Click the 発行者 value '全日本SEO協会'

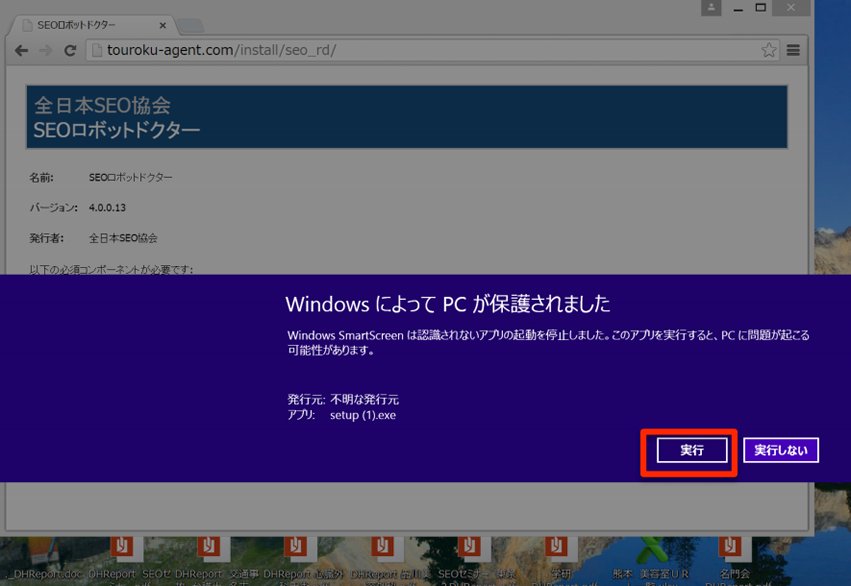click(x=123, y=238)
